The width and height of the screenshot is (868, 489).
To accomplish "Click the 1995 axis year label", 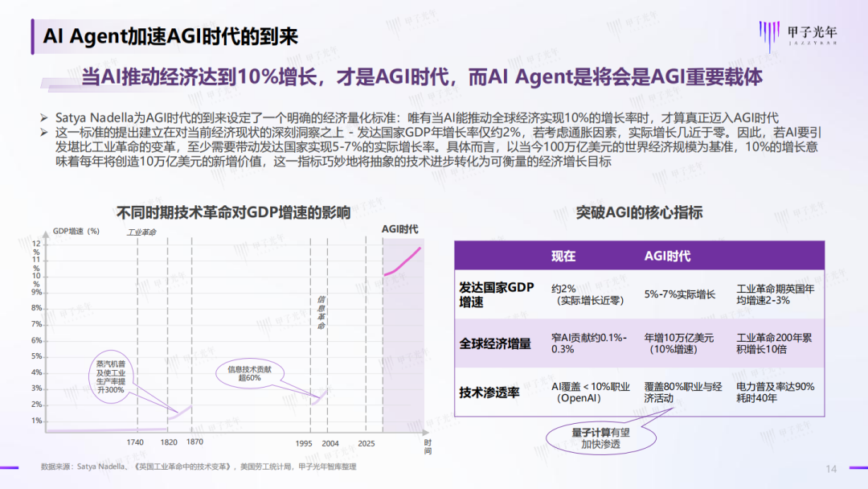I will click(x=303, y=444).
